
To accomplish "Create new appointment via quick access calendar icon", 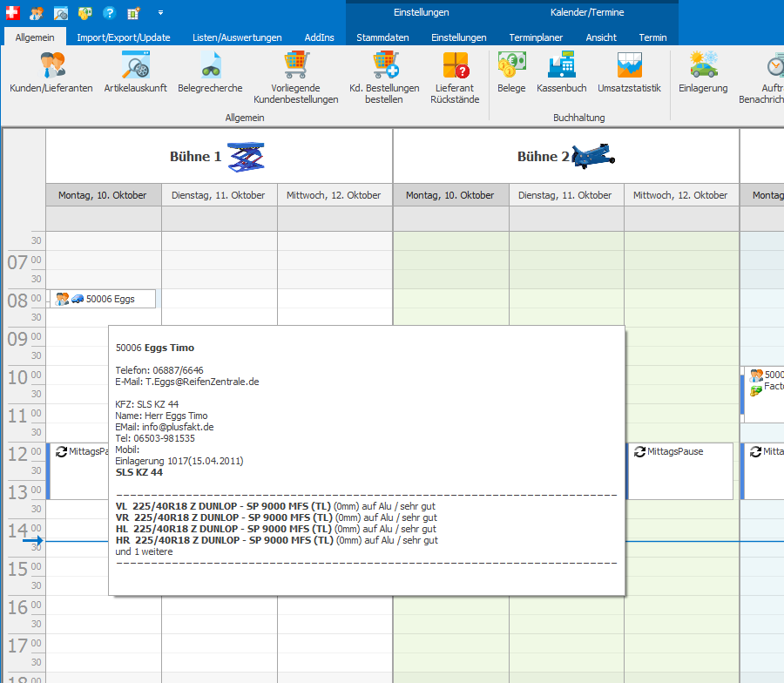I will [x=133, y=13].
